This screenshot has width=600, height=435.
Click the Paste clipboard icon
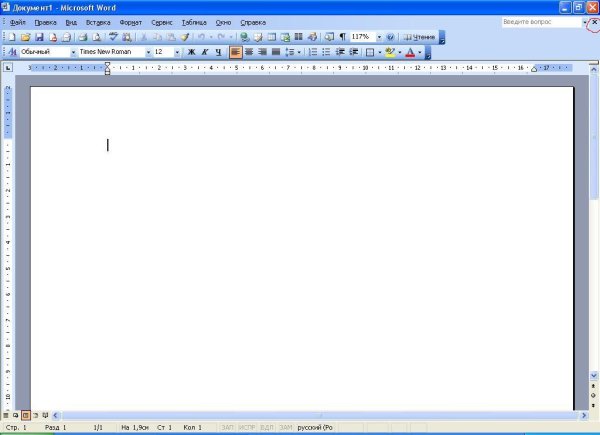pos(171,37)
